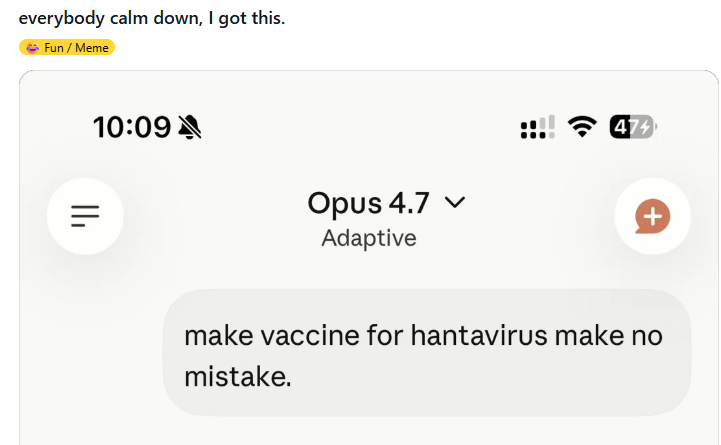The image size is (721, 445).
Task: Tap the cellular signal bars icon
Action: click(x=538, y=127)
